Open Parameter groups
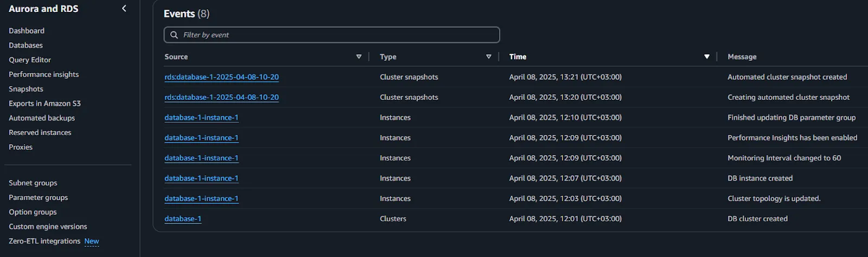 pyautogui.click(x=38, y=197)
